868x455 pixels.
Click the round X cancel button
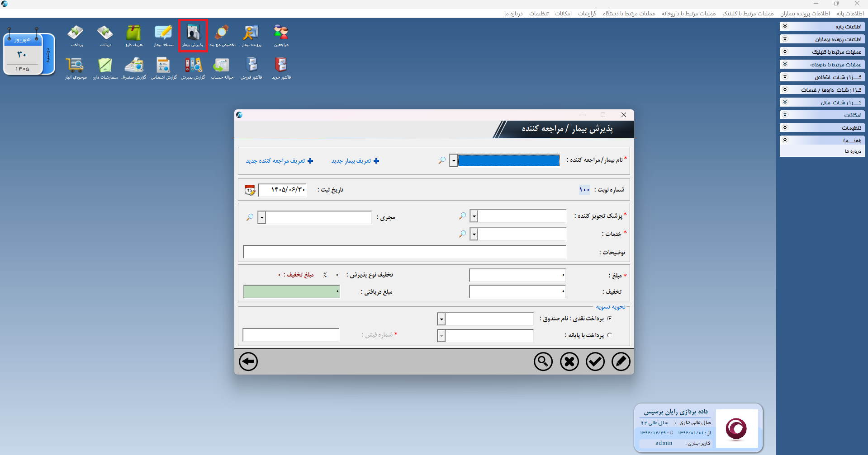[569, 361]
